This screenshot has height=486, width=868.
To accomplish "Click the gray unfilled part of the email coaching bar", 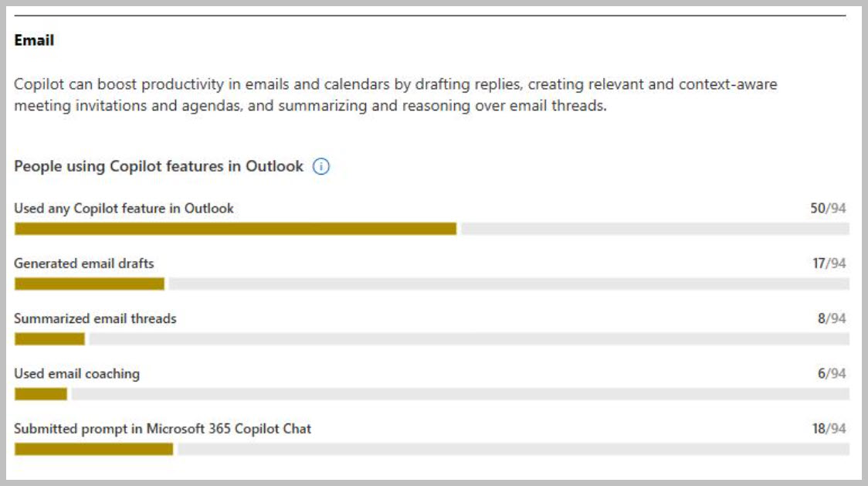I will point(459,394).
